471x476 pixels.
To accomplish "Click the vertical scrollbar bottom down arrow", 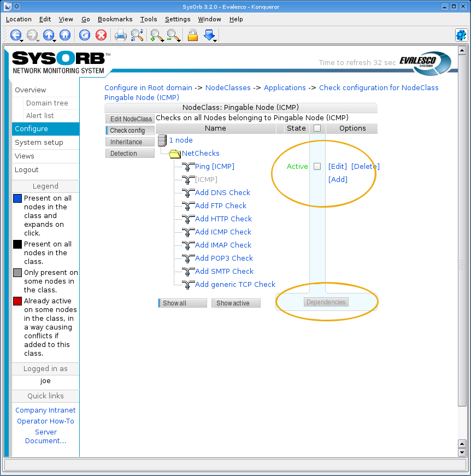I will 462,453.
